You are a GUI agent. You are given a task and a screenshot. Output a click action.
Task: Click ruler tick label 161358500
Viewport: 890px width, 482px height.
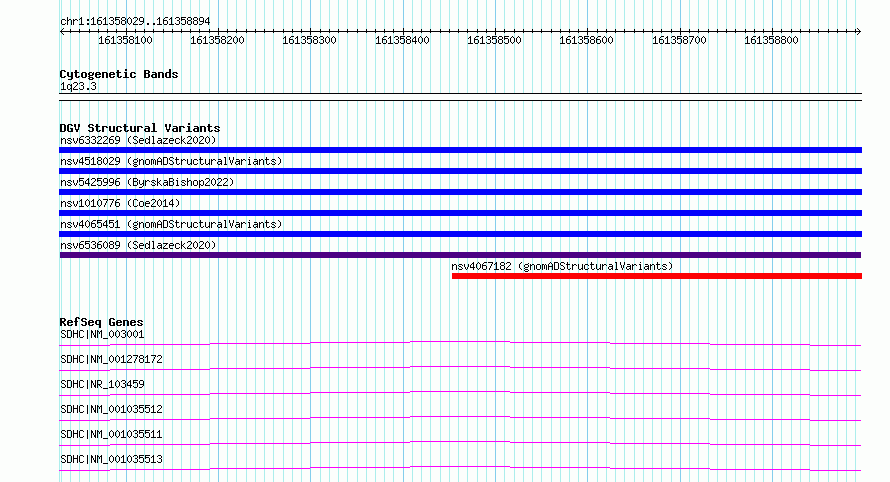click(494, 40)
